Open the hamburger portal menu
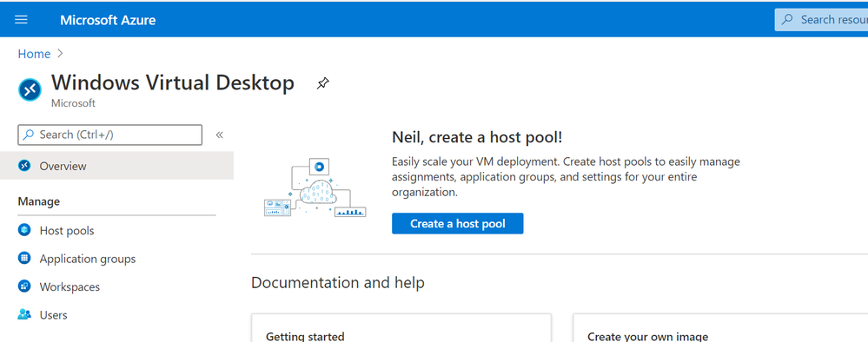Viewport: 868px width, 342px height. click(x=21, y=20)
